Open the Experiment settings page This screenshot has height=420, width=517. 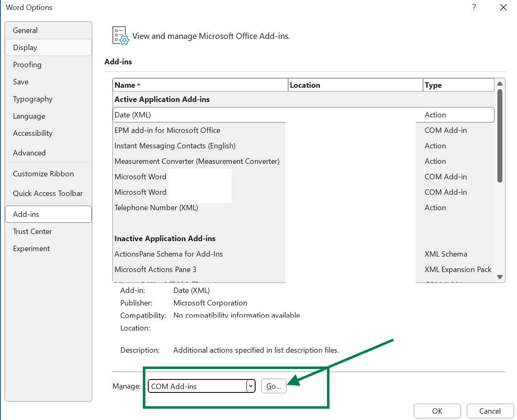(x=31, y=248)
